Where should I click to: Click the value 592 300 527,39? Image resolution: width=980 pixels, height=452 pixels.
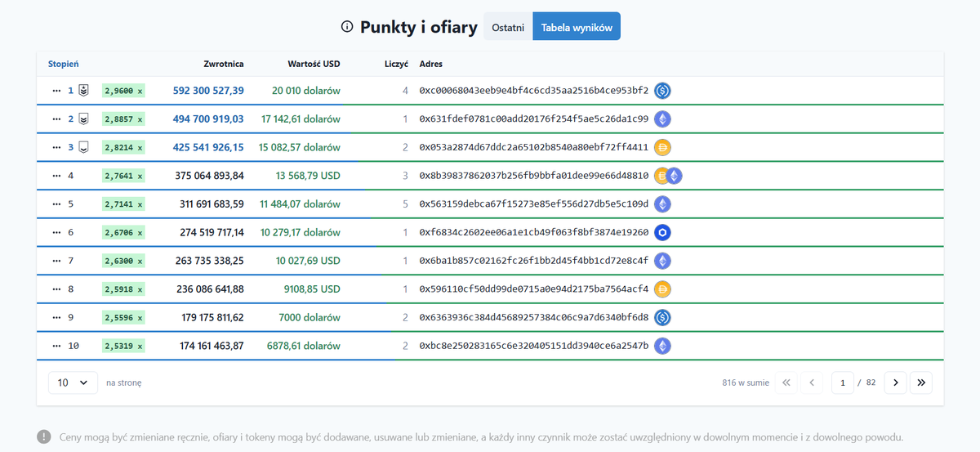(208, 91)
